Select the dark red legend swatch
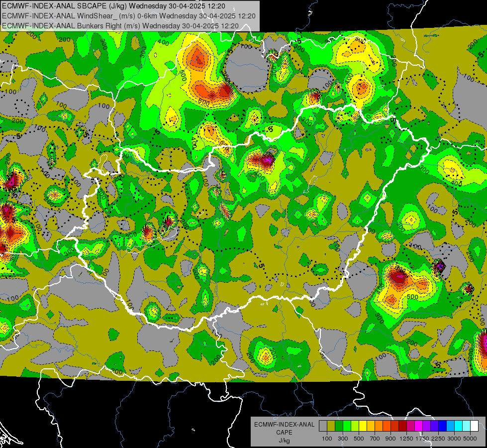Viewport: 487px width, 448px height. (403, 426)
